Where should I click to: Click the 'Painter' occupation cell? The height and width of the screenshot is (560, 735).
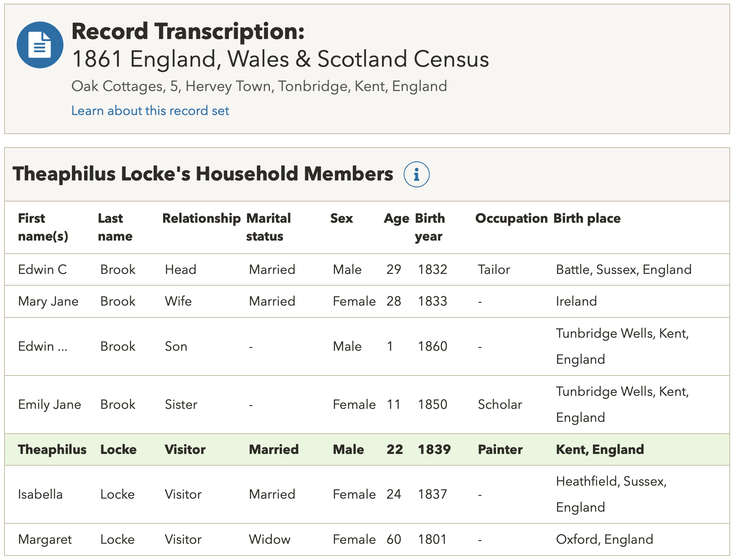click(x=500, y=449)
